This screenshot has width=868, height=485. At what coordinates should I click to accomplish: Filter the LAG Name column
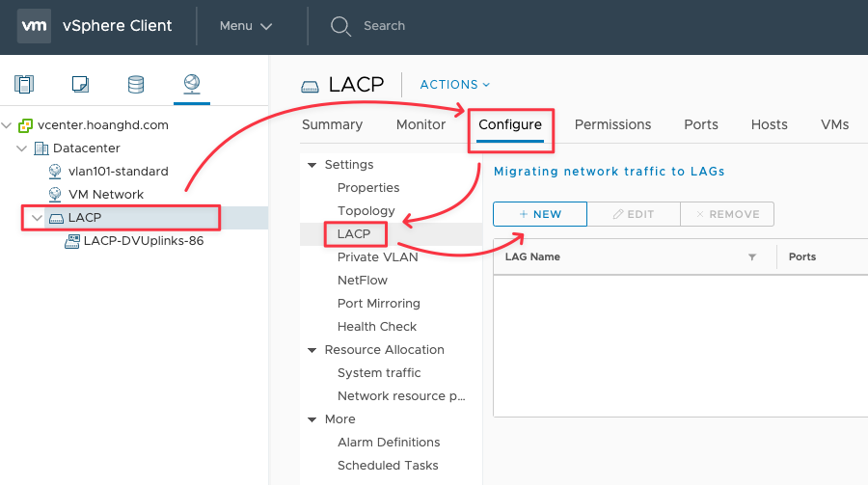pyautogui.click(x=752, y=256)
